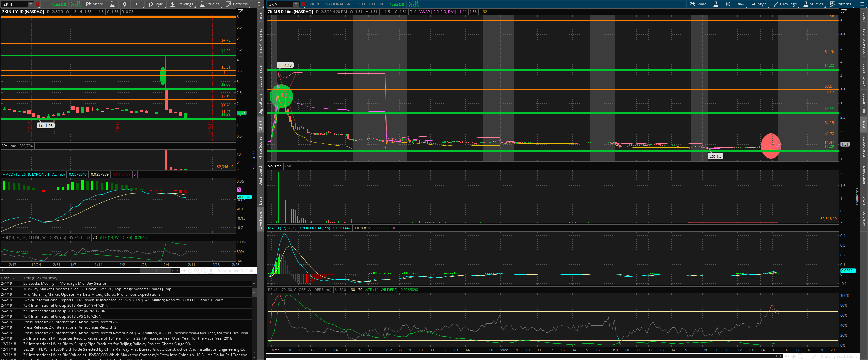Click the flask icon beside Share in left chart
The image size is (868, 360).
point(112,4)
